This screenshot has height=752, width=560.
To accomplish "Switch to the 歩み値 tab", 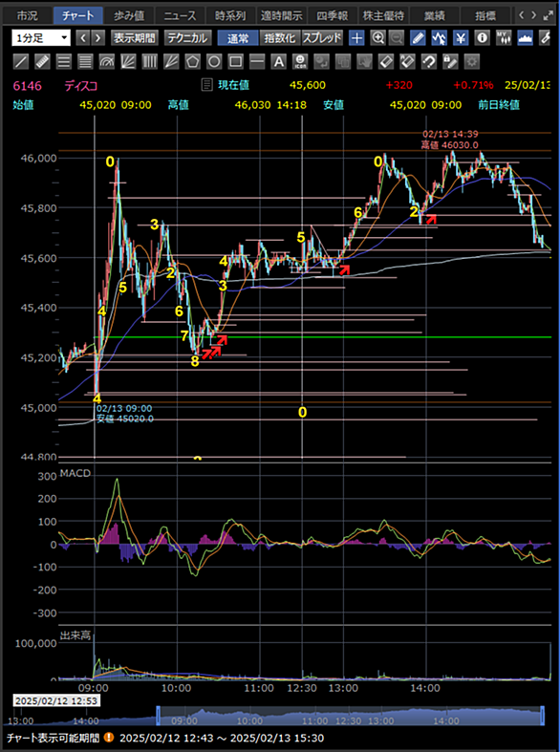I will (129, 16).
